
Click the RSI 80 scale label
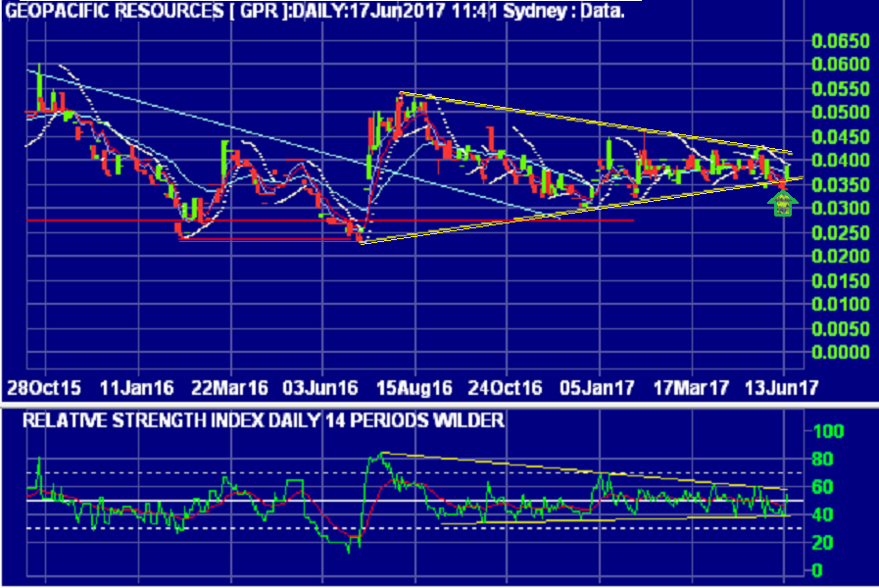pos(823,459)
